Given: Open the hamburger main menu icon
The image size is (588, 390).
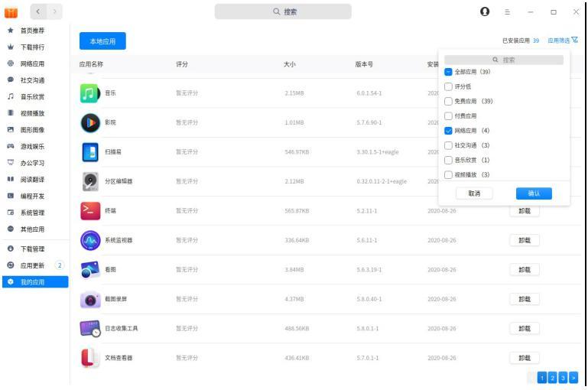Looking at the screenshot, I should (507, 12).
